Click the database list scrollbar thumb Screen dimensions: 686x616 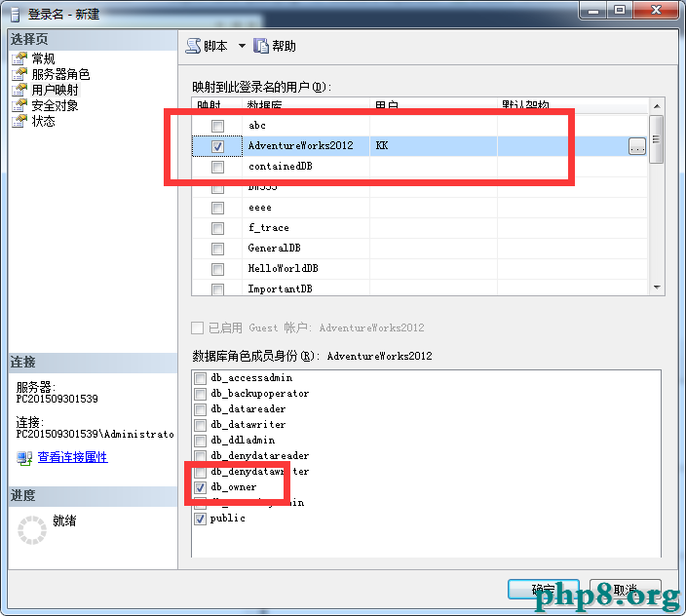tap(656, 139)
